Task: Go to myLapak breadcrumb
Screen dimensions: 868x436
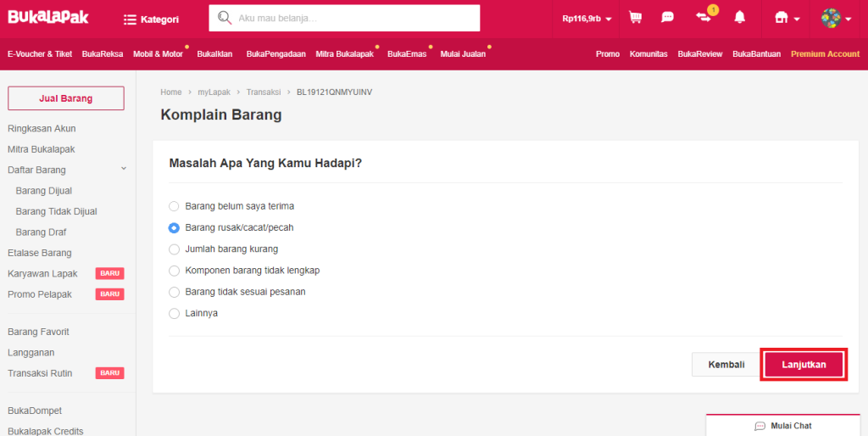Action: (214, 92)
